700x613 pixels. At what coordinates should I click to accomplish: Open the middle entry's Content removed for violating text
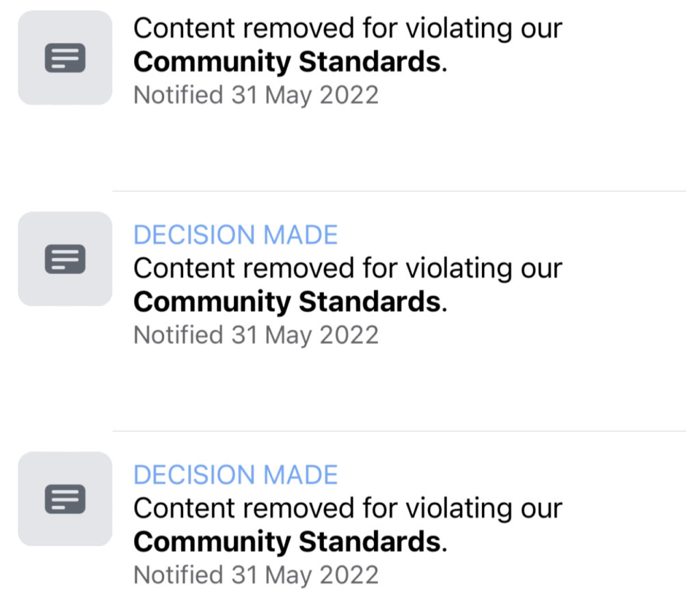pyautogui.click(x=348, y=269)
